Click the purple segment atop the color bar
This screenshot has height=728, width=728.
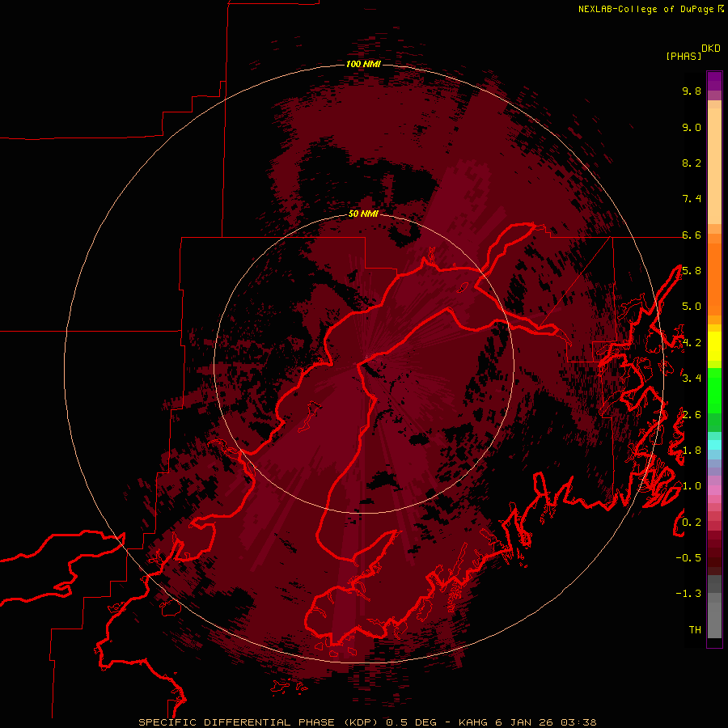pos(714,81)
